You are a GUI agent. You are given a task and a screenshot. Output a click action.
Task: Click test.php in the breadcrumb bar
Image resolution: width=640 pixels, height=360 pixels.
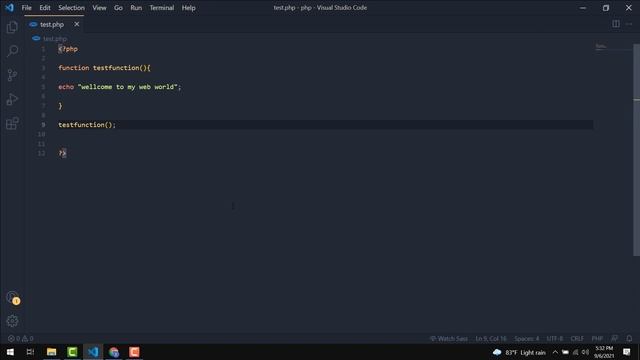(x=55, y=38)
